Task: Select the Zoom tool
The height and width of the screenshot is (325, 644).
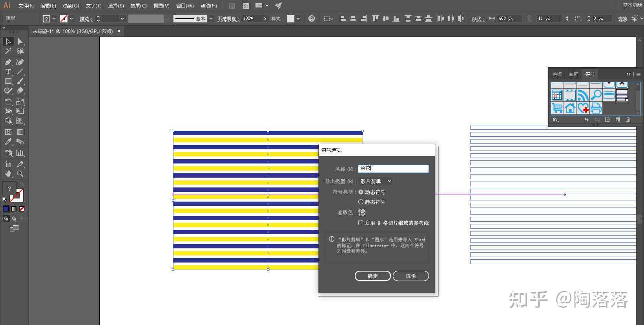Action: click(x=20, y=174)
